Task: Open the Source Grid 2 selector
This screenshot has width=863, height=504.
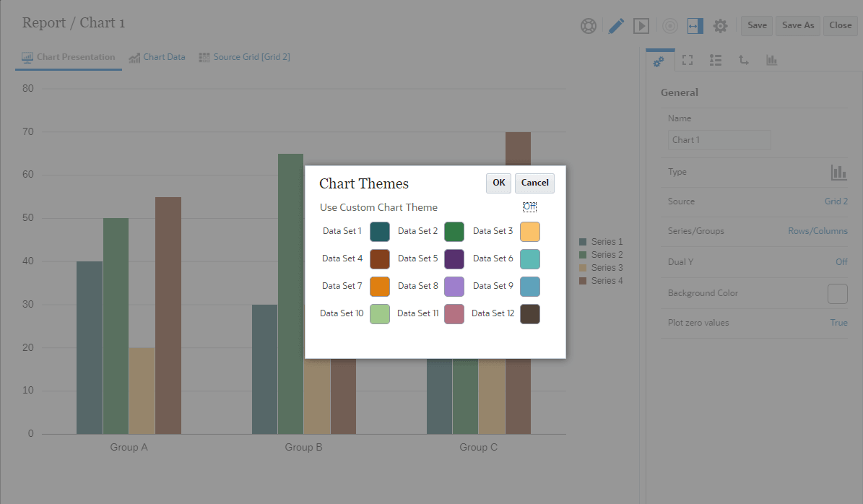Action: click(836, 201)
